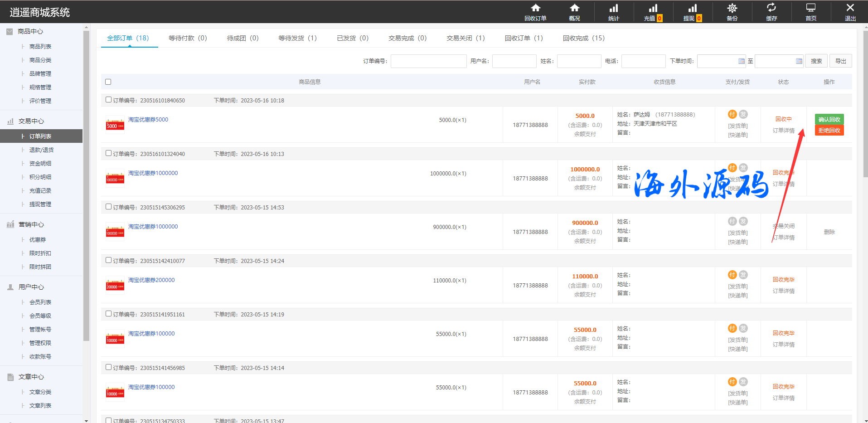
Task: Click the green 确认回收 button
Action: pyautogui.click(x=829, y=119)
